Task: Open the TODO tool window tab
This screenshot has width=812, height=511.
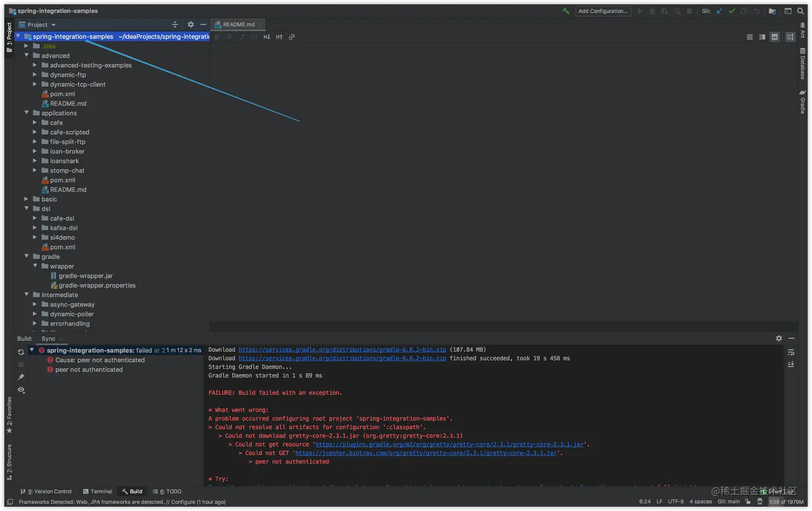Action: pos(167,492)
